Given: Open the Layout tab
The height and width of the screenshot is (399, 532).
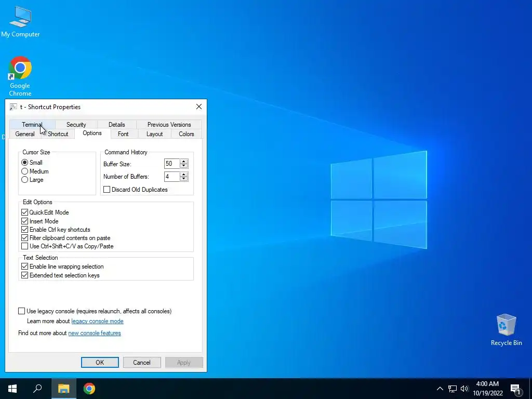Looking at the screenshot, I should (x=154, y=134).
